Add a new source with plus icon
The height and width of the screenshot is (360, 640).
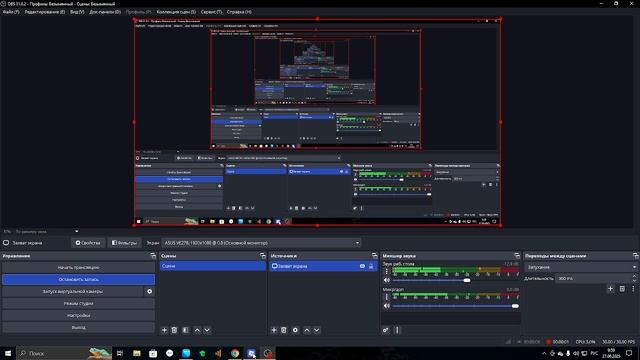pyautogui.click(x=274, y=330)
